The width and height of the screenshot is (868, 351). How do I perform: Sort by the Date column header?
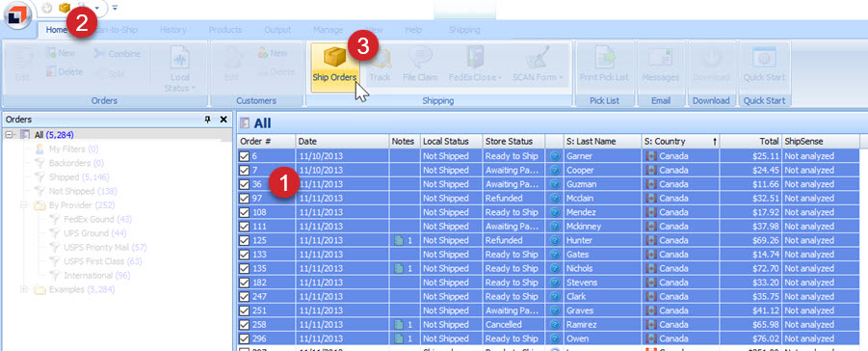(343, 142)
